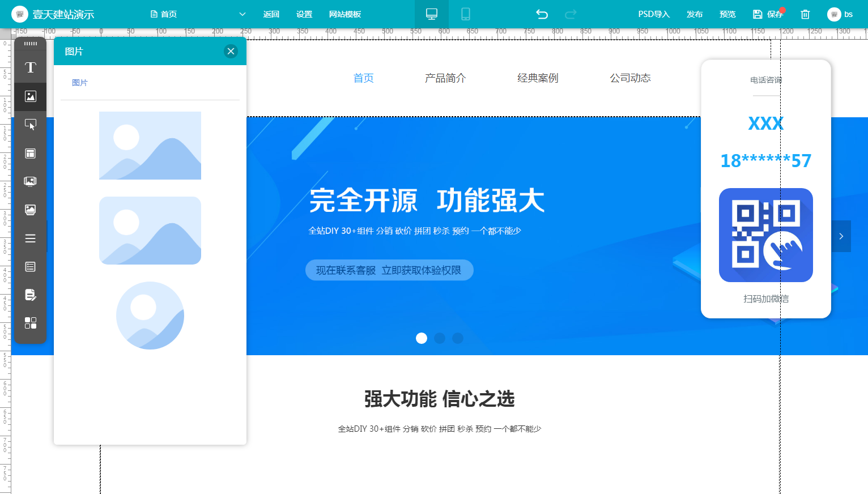Click 首页 in site navigation
868x494 pixels.
point(364,78)
